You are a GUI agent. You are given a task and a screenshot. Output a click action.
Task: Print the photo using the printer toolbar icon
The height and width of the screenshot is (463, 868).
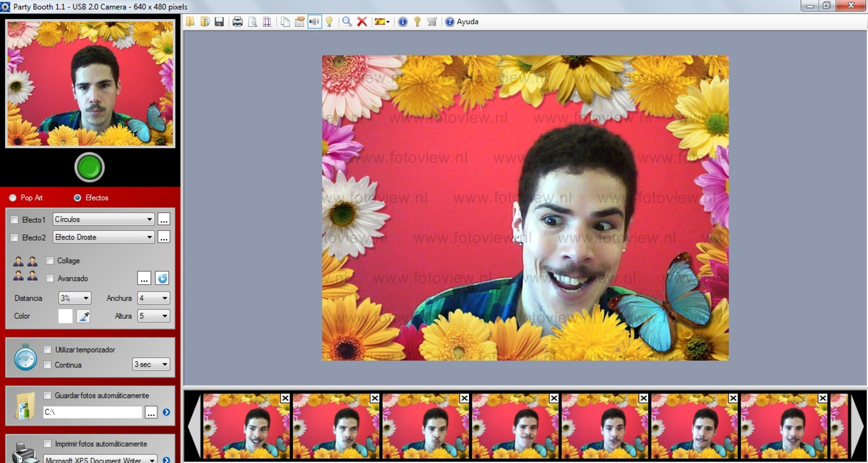tap(238, 22)
